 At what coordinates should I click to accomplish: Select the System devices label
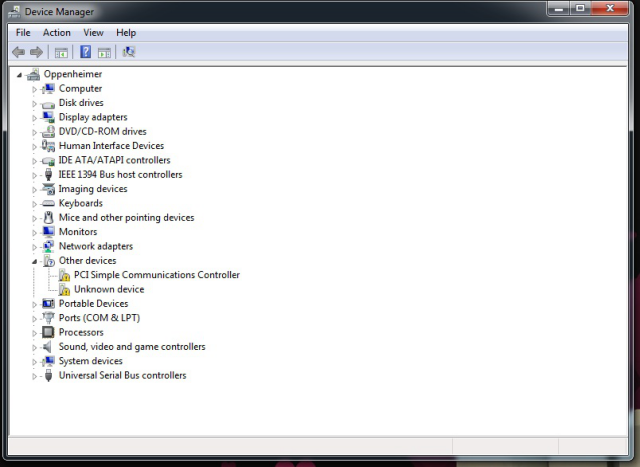click(x=91, y=361)
